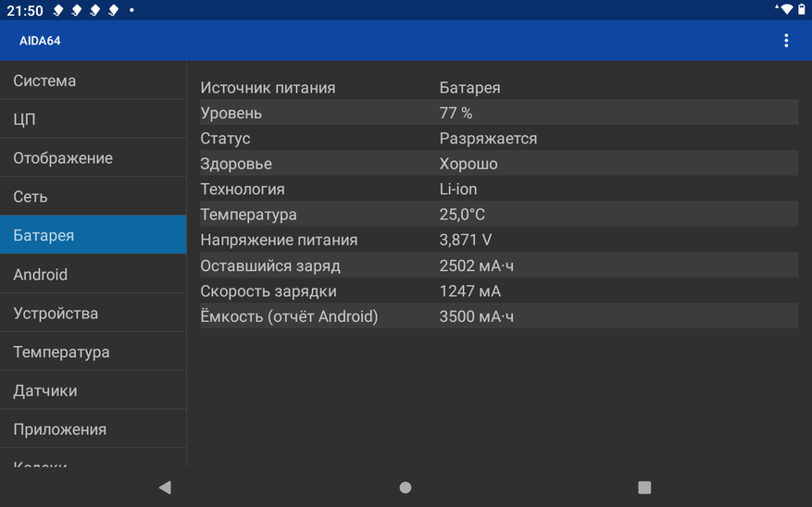
Task: Tap the Android back navigation button
Action: [165, 487]
